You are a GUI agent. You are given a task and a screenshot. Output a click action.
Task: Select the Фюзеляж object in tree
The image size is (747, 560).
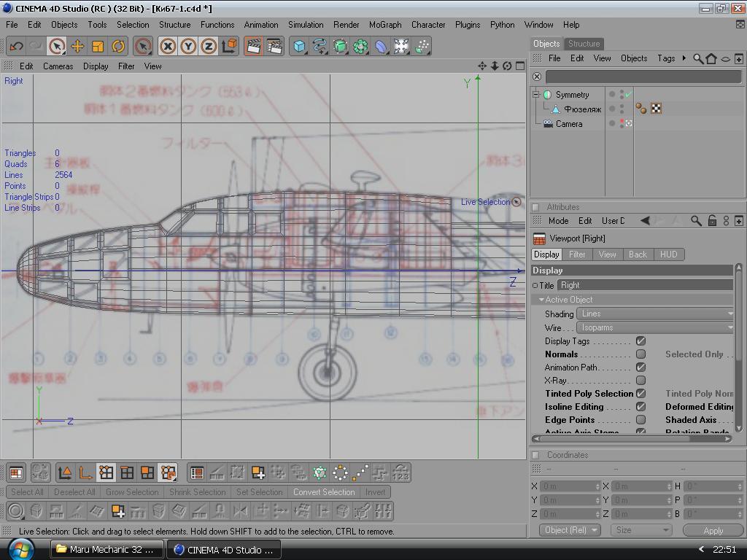tap(582, 109)
